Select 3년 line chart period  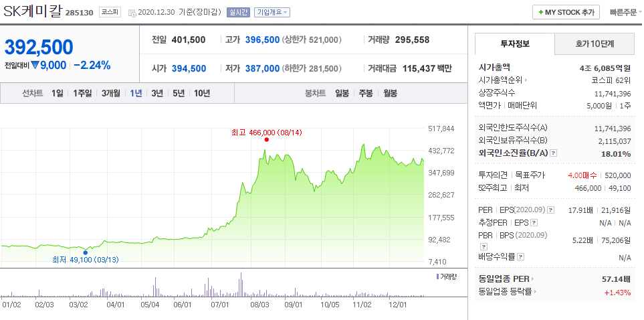point(157,93)
